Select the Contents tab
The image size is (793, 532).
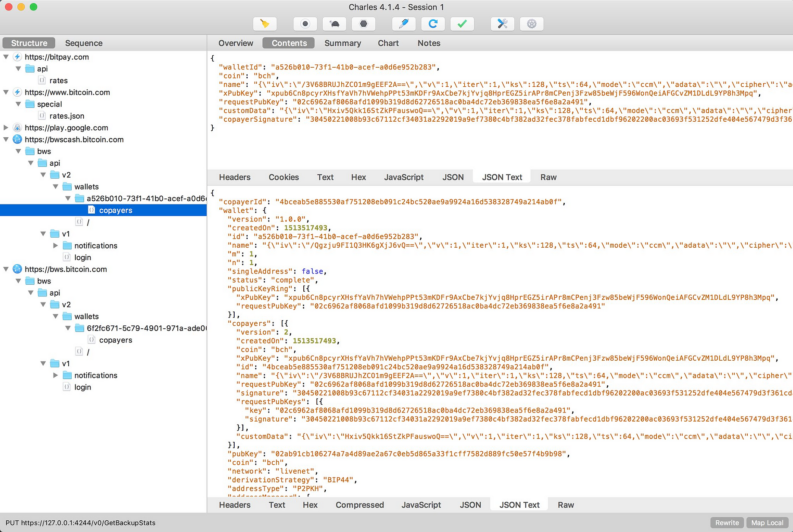pyautogui.click(x=289, y=43)
